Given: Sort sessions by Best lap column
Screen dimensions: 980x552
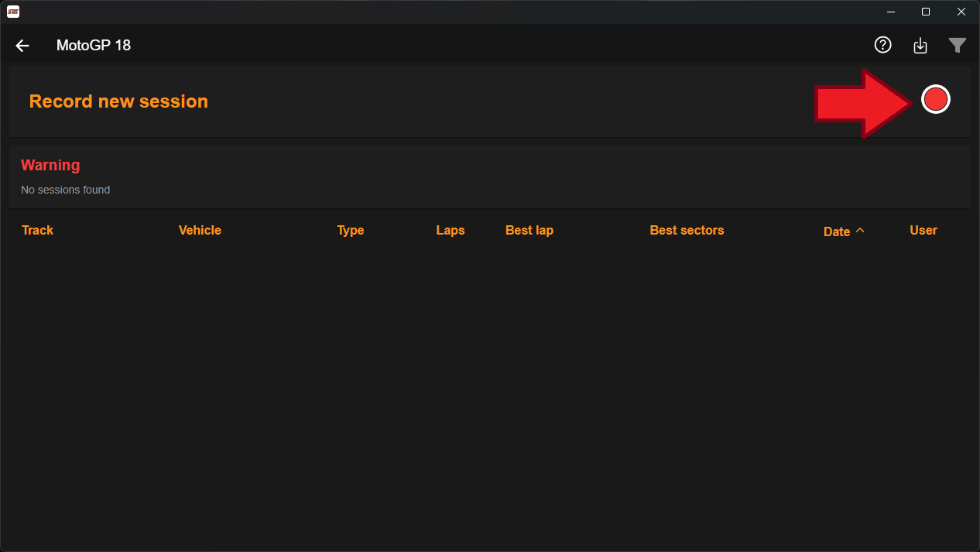Looking at the screenshot, I should point(529,230).
